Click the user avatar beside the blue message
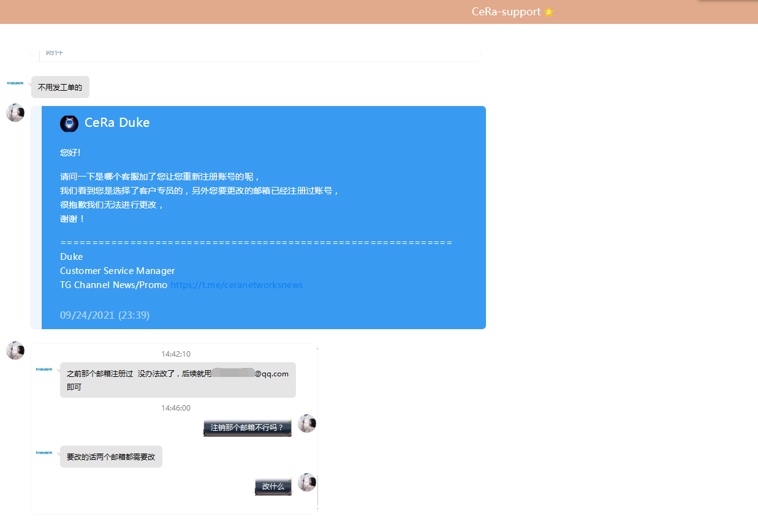Viewport: 758px width, 532px height. click(x=15, y=113)
